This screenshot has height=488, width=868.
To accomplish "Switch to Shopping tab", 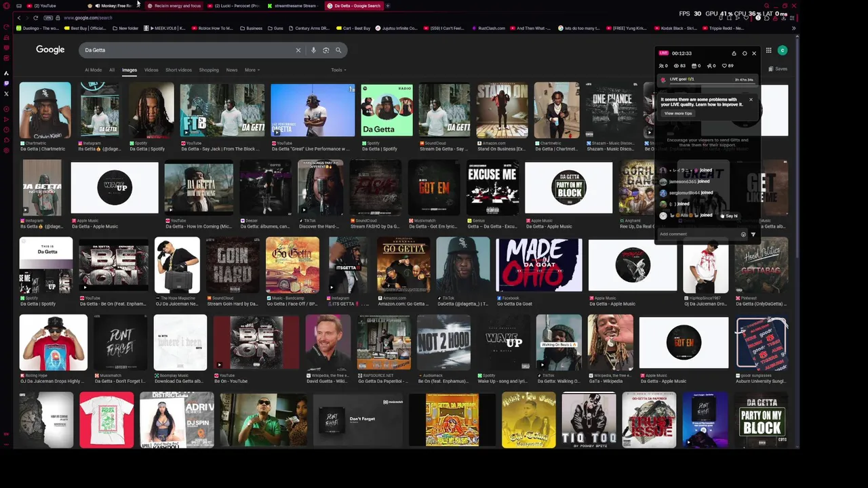I will click(x=209, y=70).
